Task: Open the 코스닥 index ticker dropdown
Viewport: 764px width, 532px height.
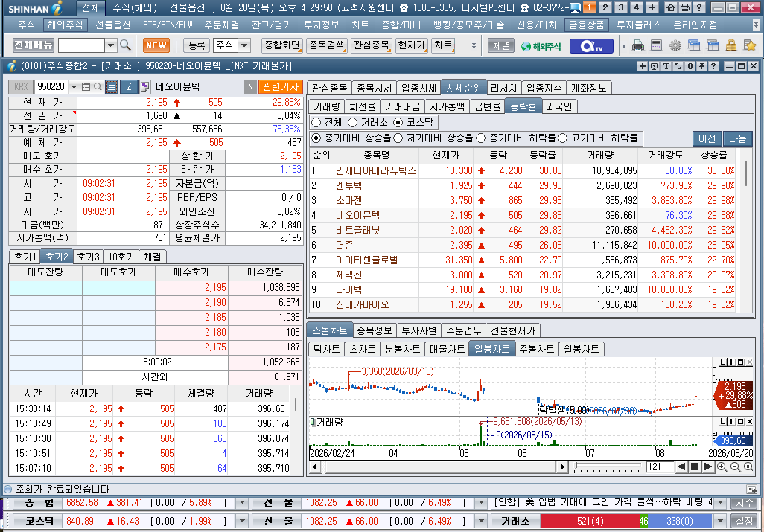Action: (242, 522)
